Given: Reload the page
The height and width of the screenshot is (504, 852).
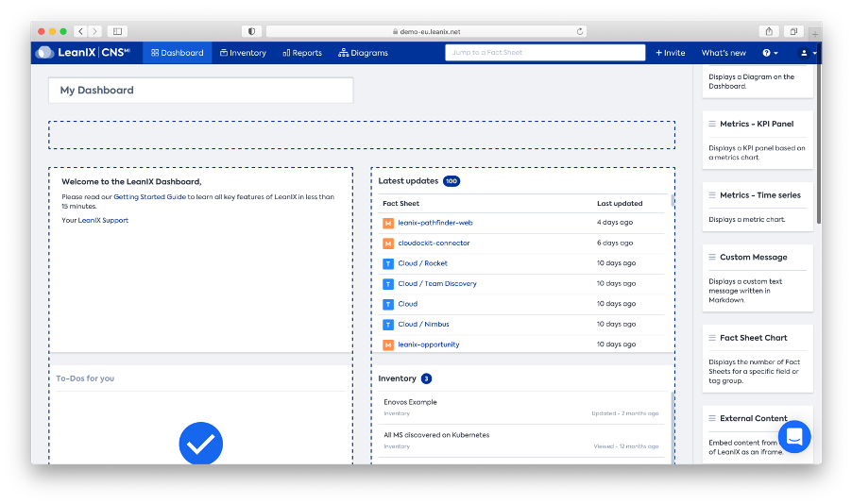Looking at the screenshot, I should [x=580, y=31].
